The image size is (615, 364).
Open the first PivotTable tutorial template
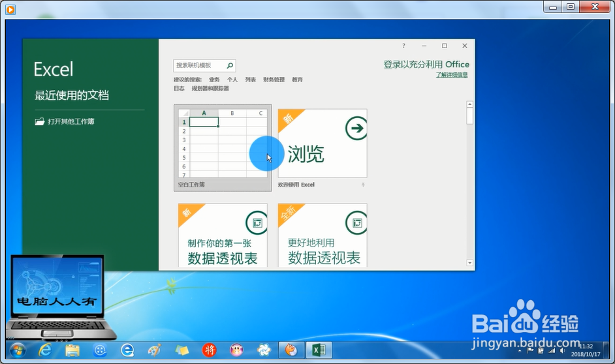pos(223,235)
